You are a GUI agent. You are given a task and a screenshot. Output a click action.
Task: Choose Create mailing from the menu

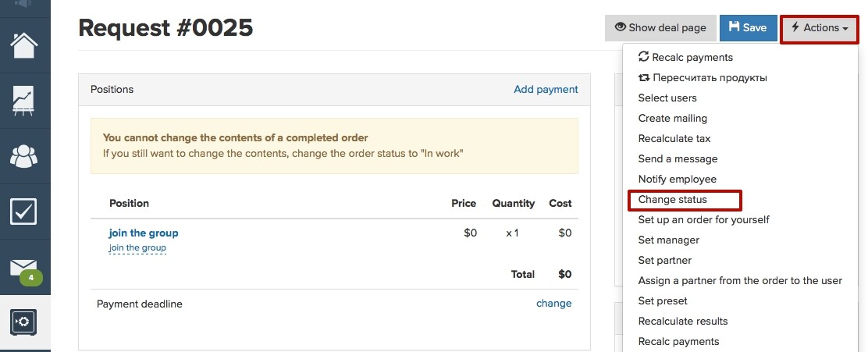[x=673, y=119]
